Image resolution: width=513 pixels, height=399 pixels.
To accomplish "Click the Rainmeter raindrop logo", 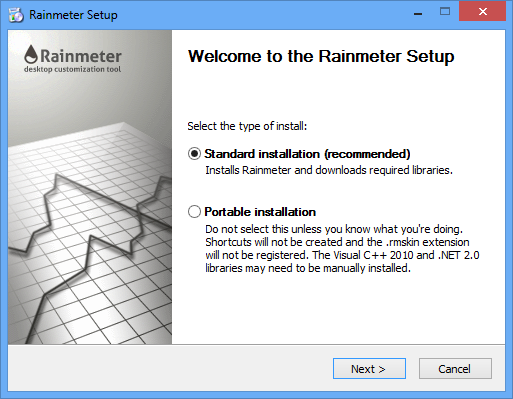I will pos(31,54).
